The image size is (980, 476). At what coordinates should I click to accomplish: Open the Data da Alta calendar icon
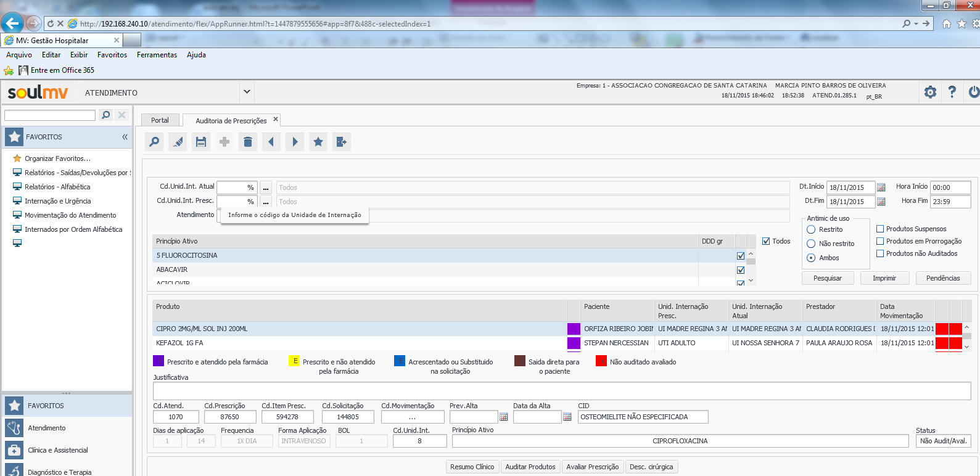tap(567, 417)
